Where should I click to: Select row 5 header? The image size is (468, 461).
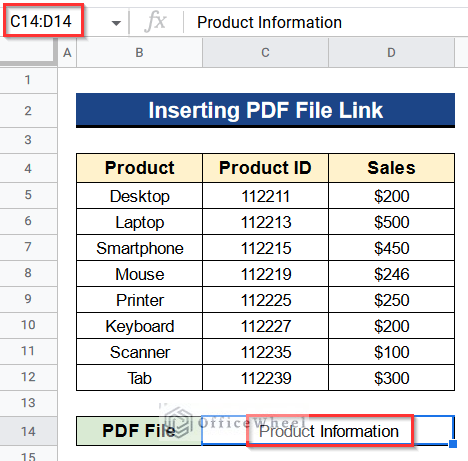[28, 195]
